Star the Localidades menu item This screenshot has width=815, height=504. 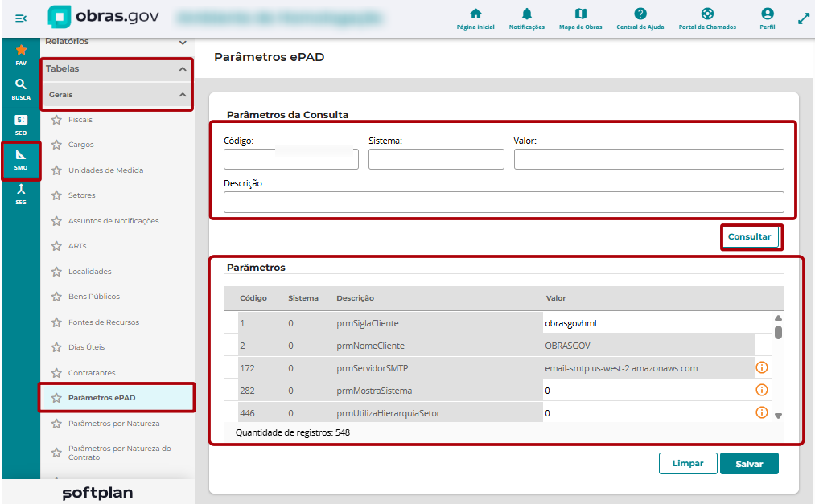[x=56, y=272]
